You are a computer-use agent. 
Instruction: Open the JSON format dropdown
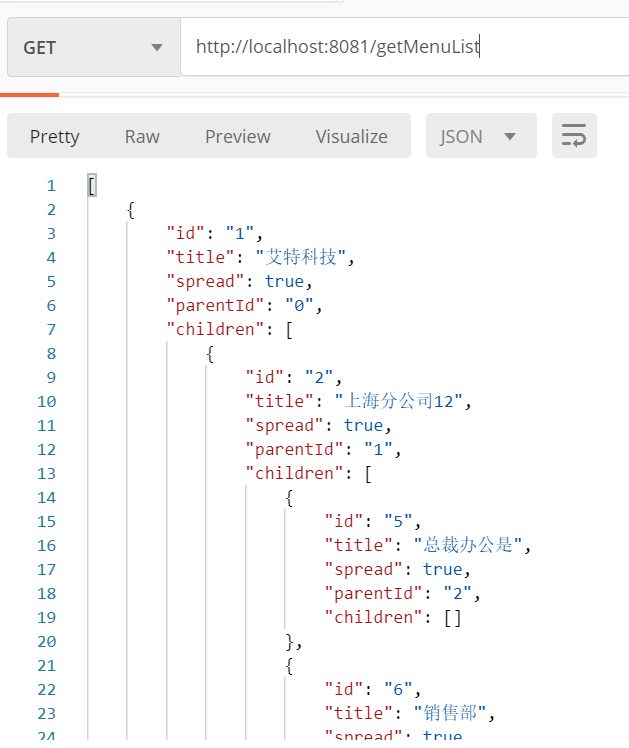tap(481, 136)
